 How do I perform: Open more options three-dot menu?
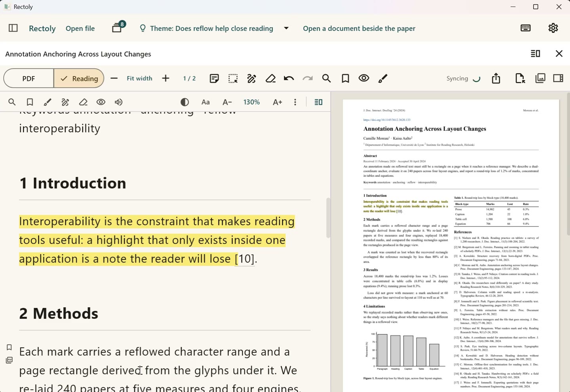pos(295,102)
